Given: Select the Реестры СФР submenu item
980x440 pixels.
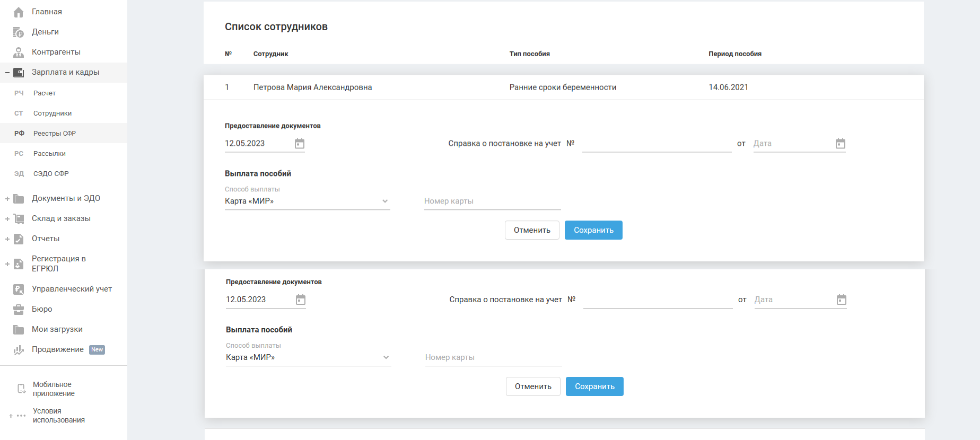Looking at the screenshot, I should 55,134.
